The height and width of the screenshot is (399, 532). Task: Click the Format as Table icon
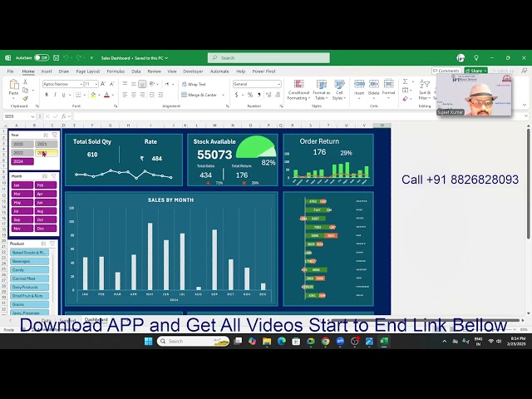pos(322,90)
